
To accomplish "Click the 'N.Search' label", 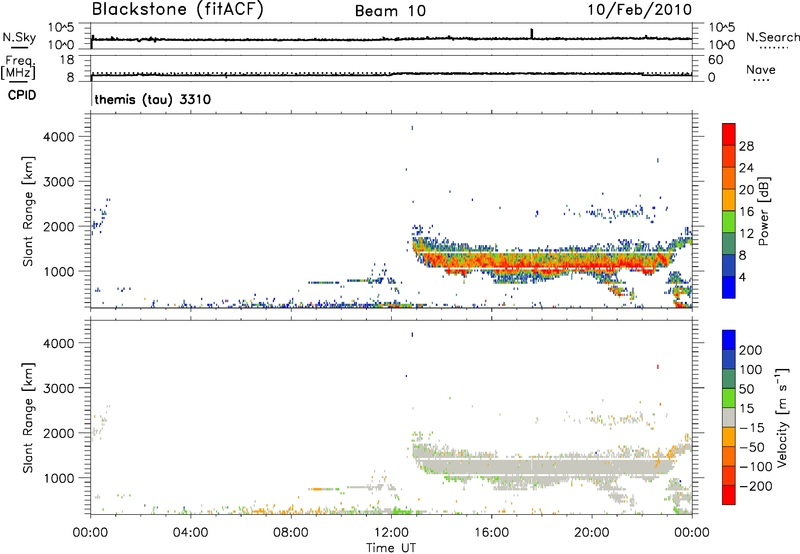I will pyautogui.click(x=772, y=37).
